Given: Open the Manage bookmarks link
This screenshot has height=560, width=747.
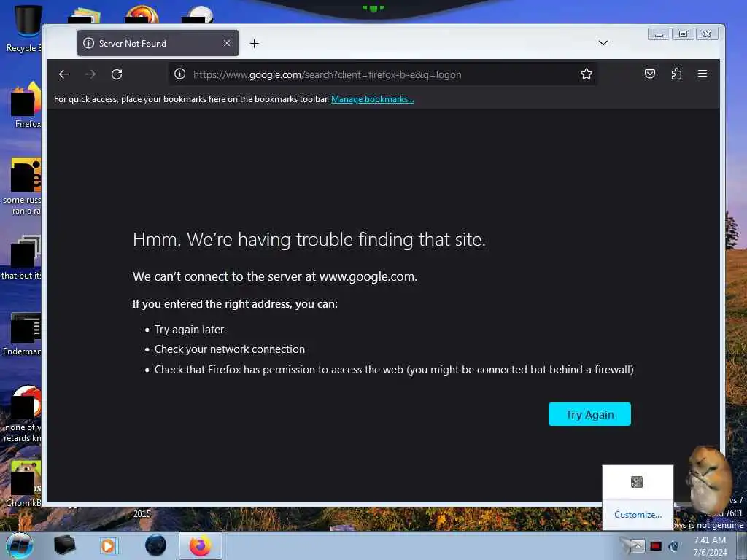Looking at the screenshot, I should pyautogui.click(x=373, y=99).
